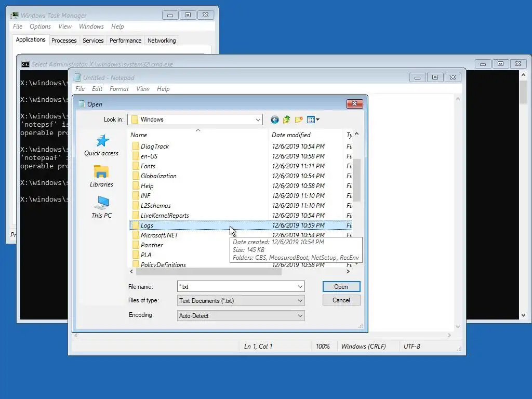Click UTF-8 in Notepad status bar

click(412, 347)
